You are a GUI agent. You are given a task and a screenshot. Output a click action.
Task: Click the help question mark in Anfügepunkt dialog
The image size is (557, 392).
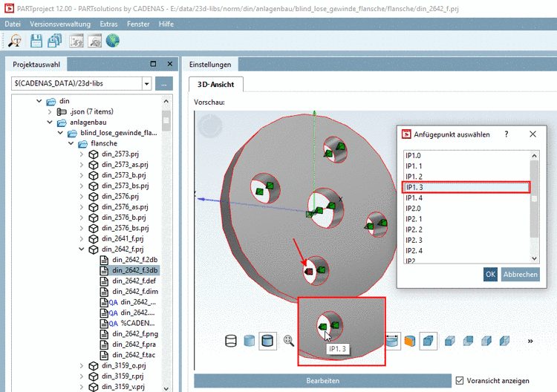506,134
